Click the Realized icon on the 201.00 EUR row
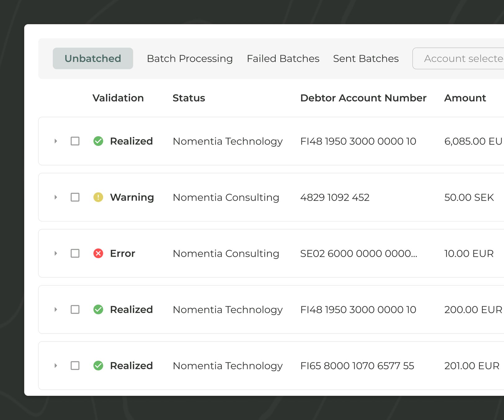504x420 pixels. click(x=98, y=366)
